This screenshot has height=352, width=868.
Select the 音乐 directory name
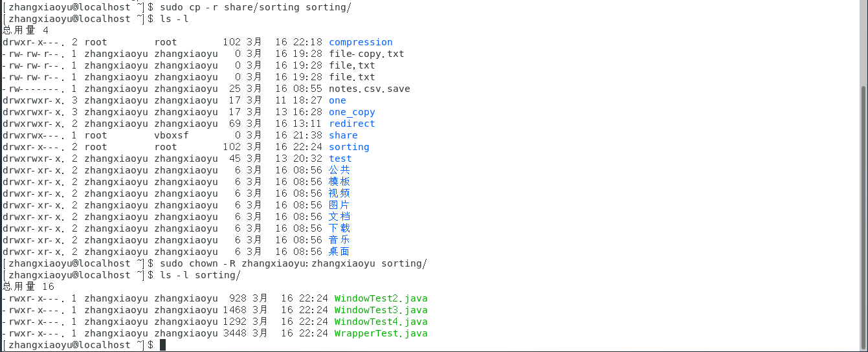click(x=339, y=240)
